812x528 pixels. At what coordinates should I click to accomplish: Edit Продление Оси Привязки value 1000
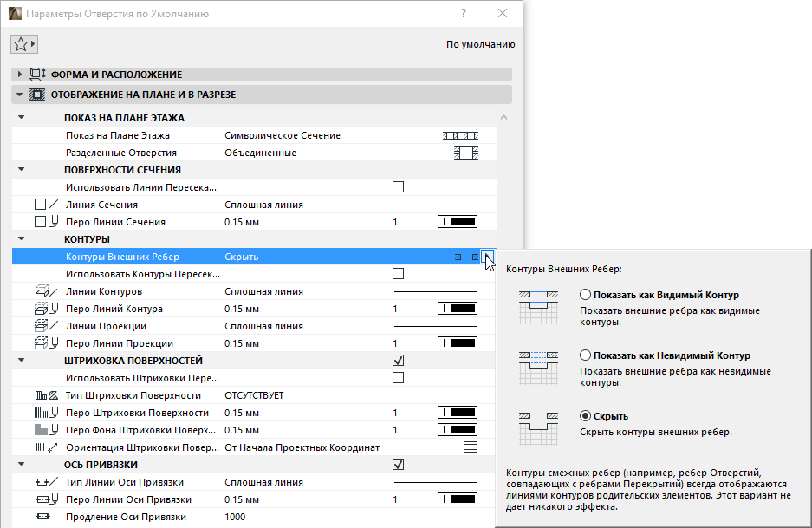tap(235, 517)
